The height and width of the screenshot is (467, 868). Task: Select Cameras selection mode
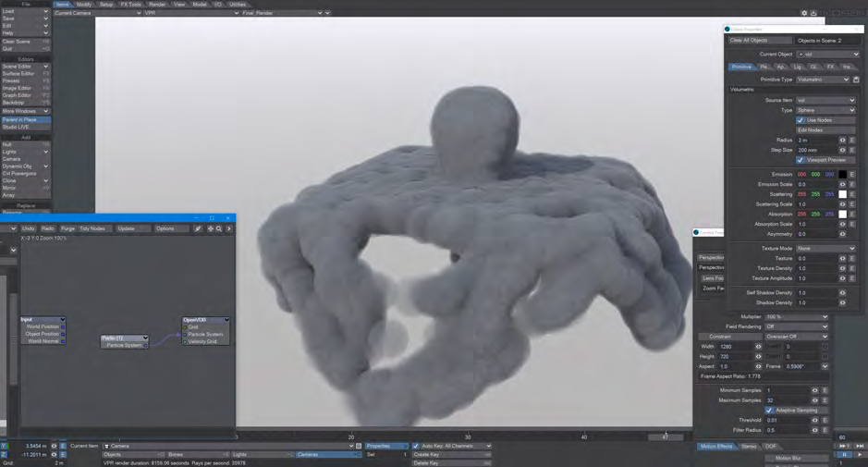(328, 455)
